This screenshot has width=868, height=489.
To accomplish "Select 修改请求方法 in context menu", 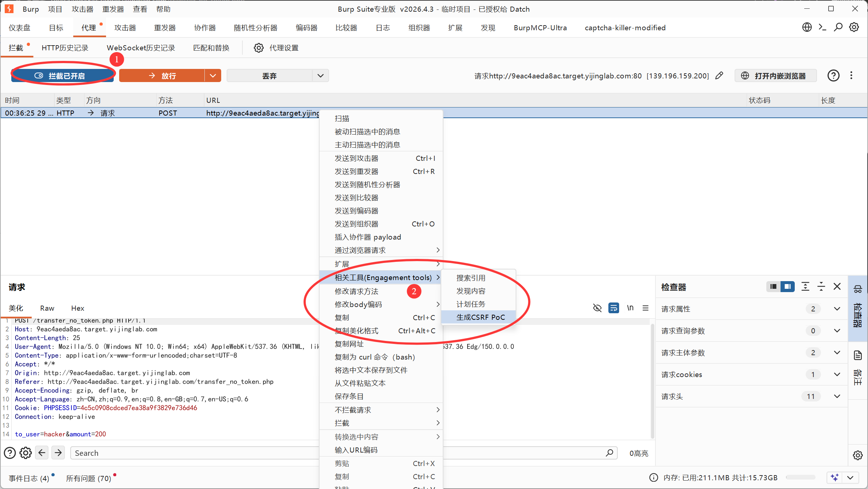I will (x=381, y=291).
